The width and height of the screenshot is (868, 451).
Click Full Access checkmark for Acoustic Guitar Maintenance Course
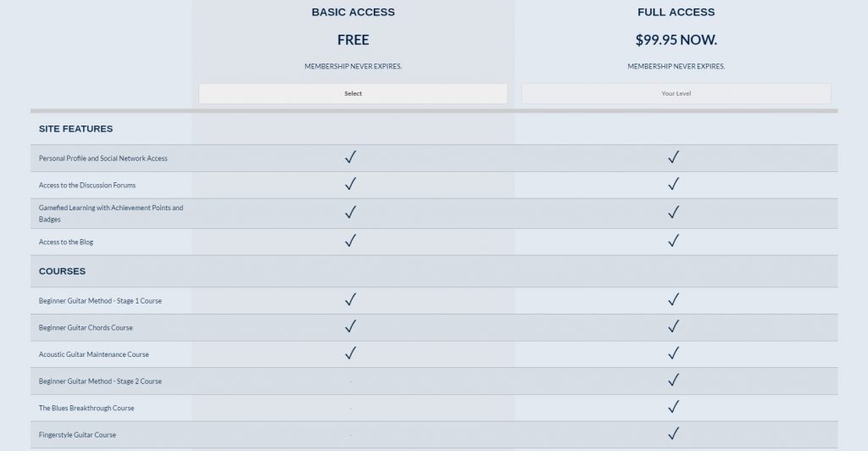coord(674,353)
